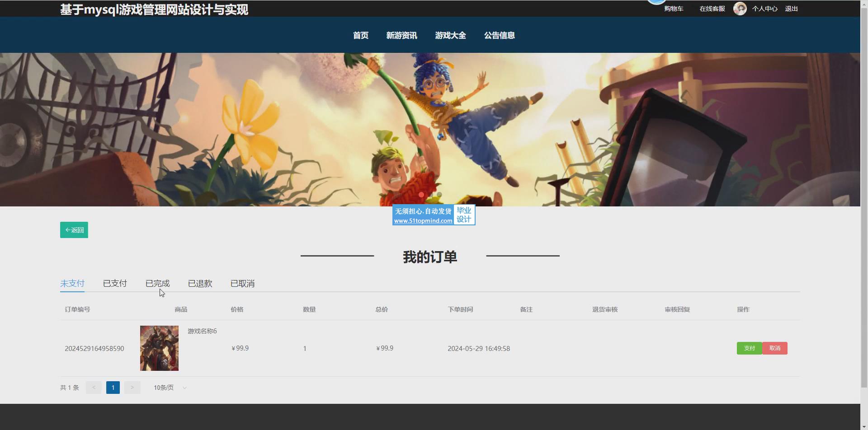Click game cover thumbnail for 游戏名称6
The height and width of the screenshot is (430, 868).
[x=159, y=348]
